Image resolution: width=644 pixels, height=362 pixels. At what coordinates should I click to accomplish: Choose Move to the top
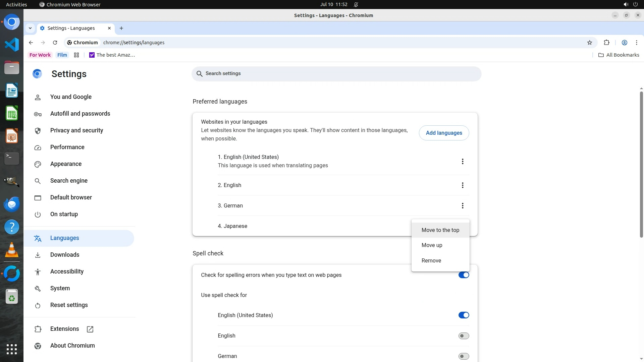click(440, 230)
